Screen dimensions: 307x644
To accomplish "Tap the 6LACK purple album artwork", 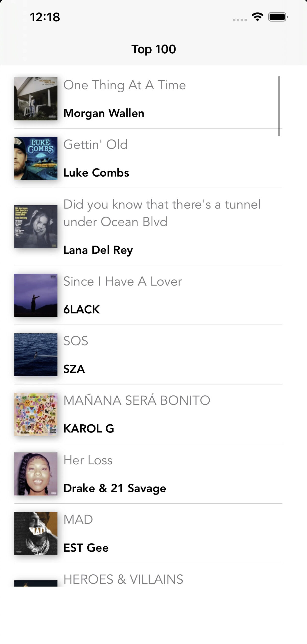I will click(x=36, y=295).
